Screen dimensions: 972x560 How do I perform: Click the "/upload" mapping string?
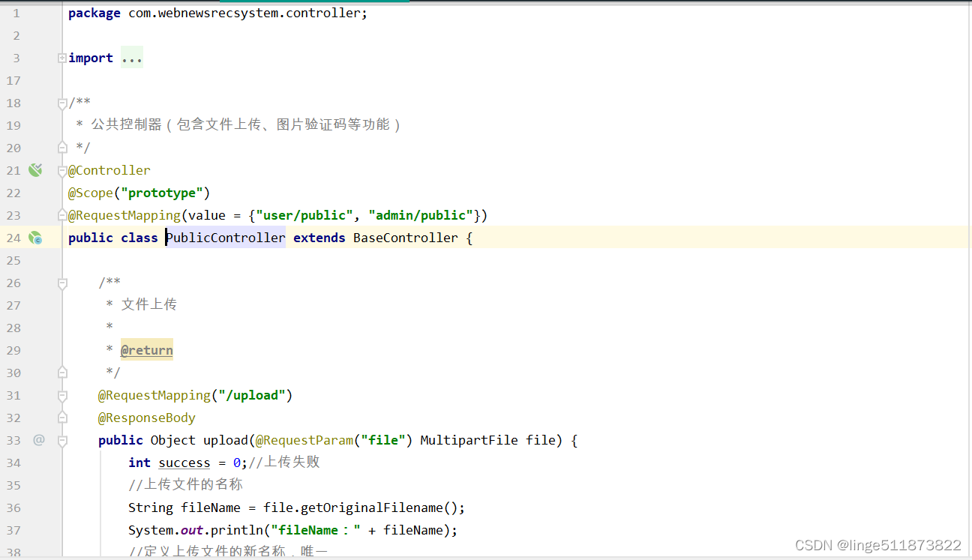point(252,395)
